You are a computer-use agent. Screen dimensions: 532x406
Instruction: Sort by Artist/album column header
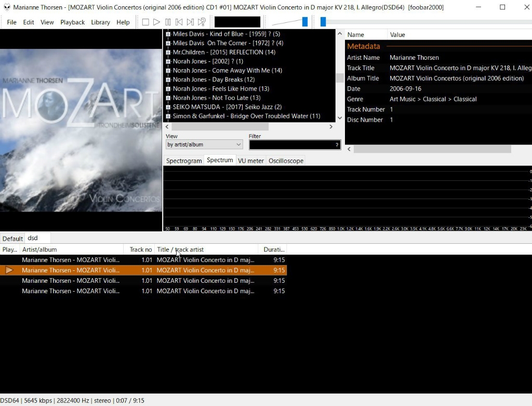[x=71, y=250]
